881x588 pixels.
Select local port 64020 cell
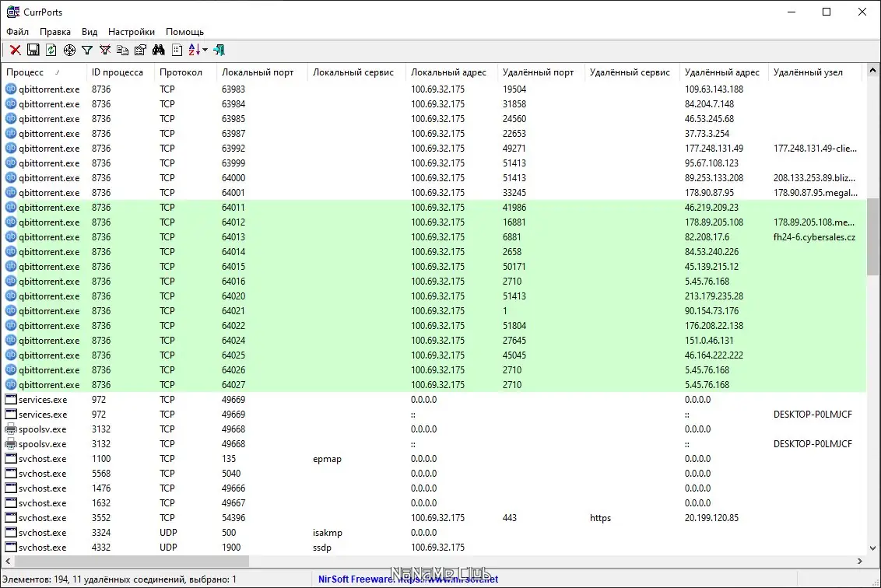pos(233,296)
